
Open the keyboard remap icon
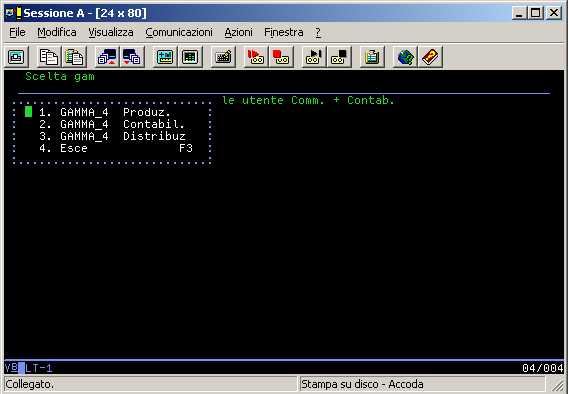(x=223, y=57)
